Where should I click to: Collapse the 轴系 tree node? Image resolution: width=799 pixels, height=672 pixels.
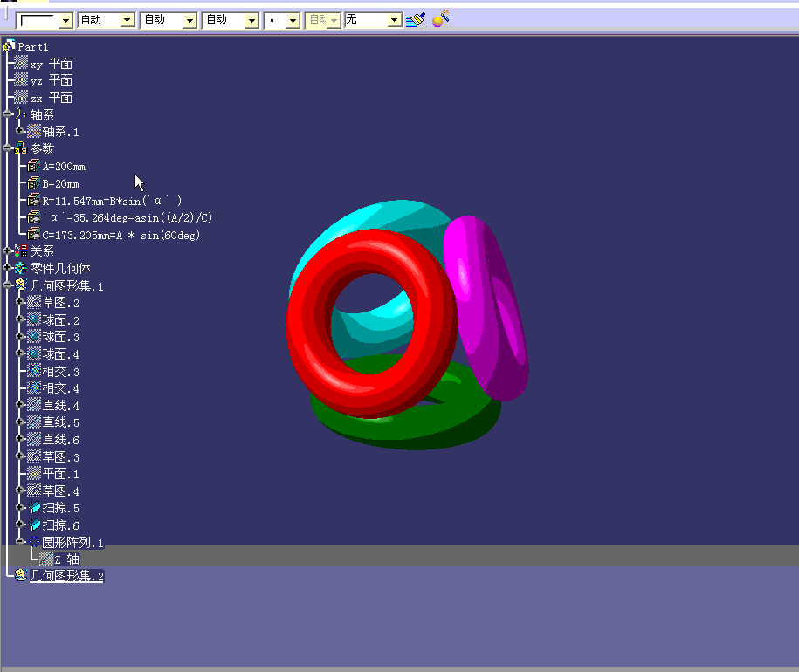[x=7, y=114]
